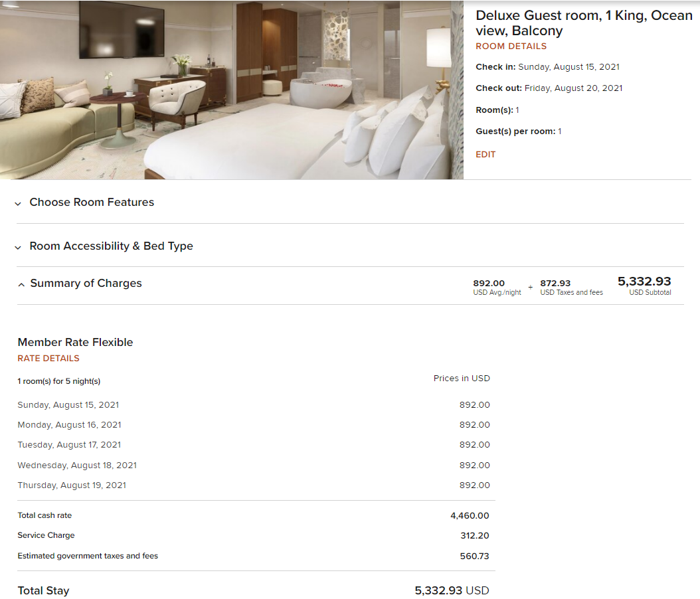
Task: Click the deluxe guest room photo
Action: pyautogui.click(x=232, y=90)
